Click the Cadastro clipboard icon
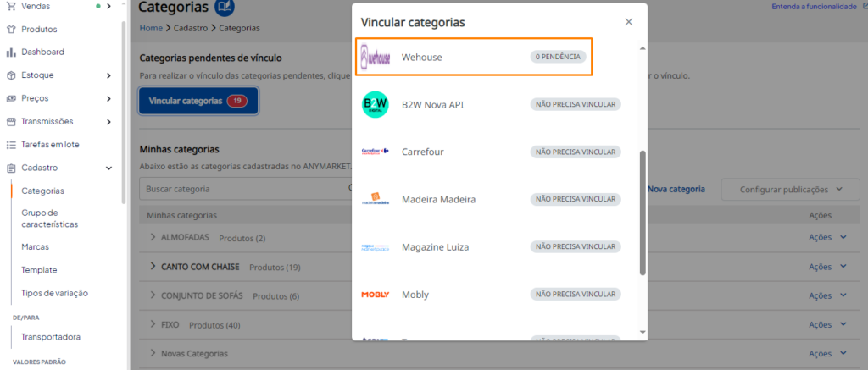868x370 pixels. point(11,168)
